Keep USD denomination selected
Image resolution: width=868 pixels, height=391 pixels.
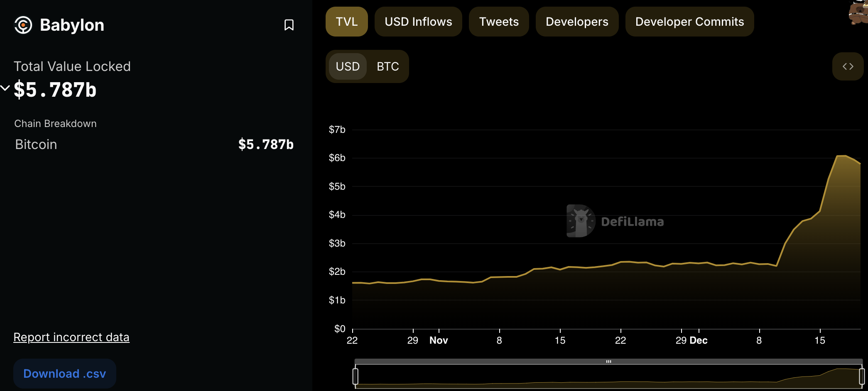pyautogui.click(x=348, y=66)
